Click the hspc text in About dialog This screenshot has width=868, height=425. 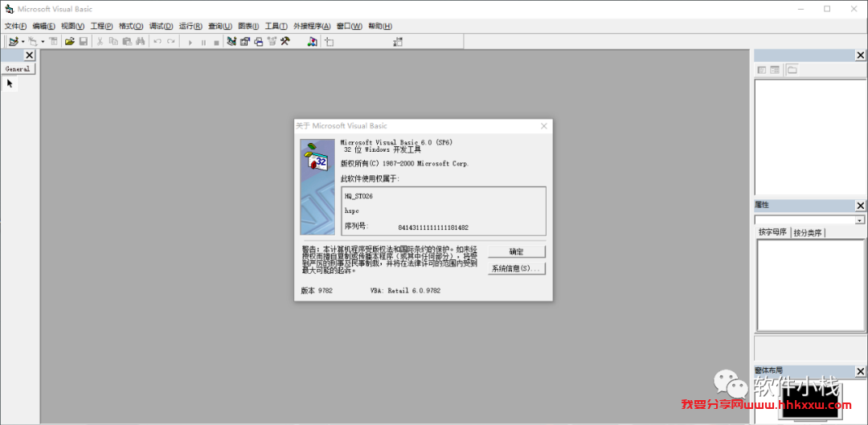[352, 210]
